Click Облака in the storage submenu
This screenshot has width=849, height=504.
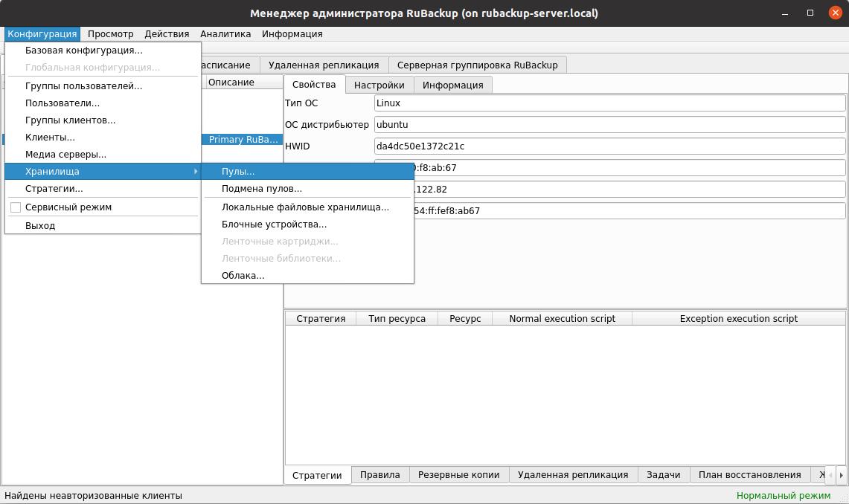(x=243, y=276)
